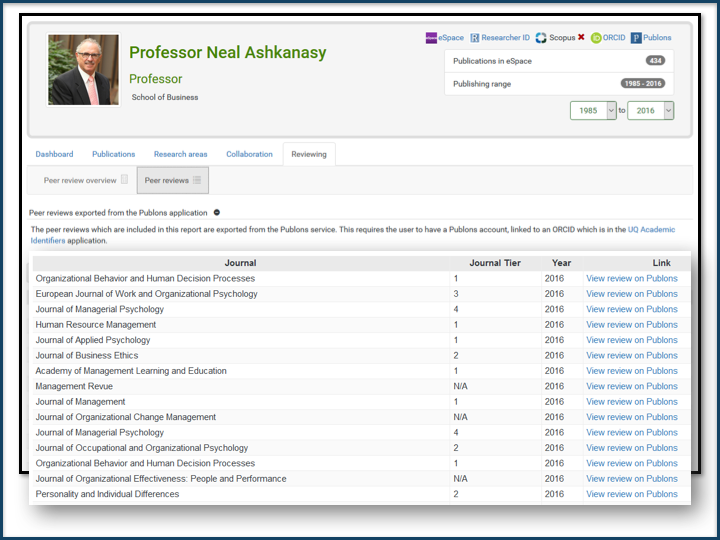The width and height of the screenshot is (720, 540).
Task: Click the Journal Tier column header
Action: click(495, 263)
